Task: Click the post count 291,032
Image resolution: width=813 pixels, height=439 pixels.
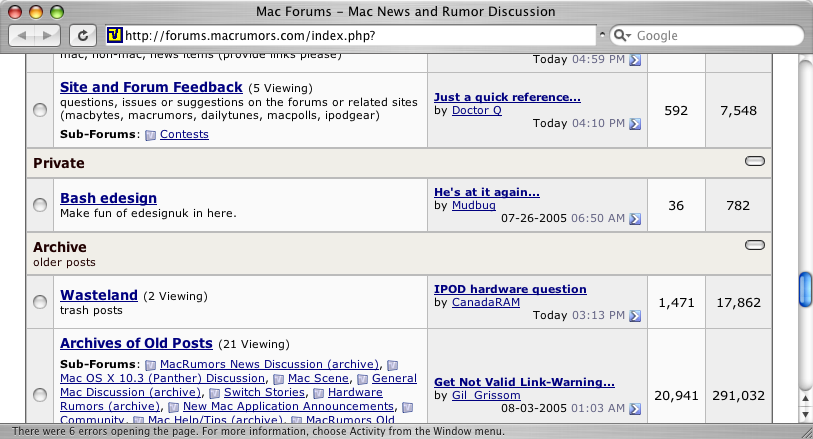Action: [x=738, y=396]
